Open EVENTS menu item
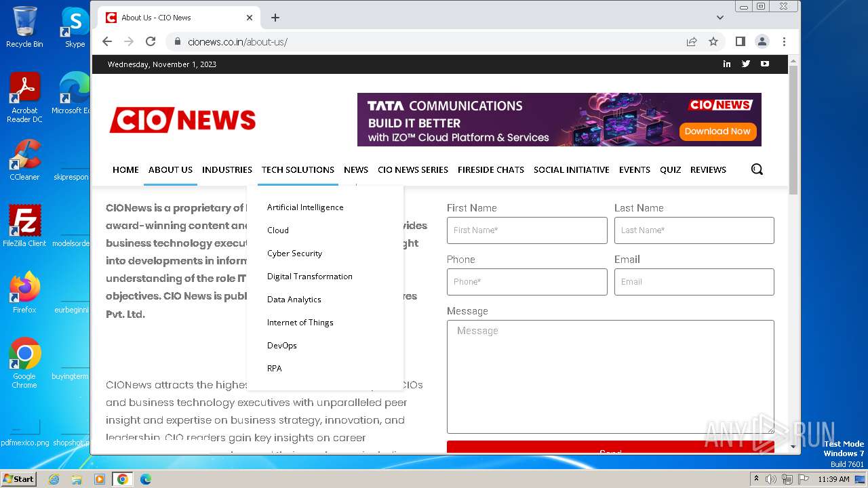868x488 pixels. (635, 169)
